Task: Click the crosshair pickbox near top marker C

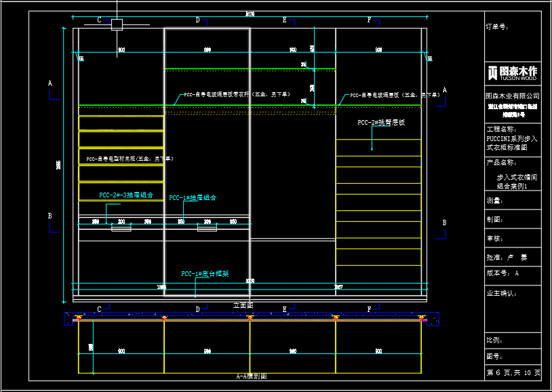Action: pyautogui.click(x=117, y=25)
